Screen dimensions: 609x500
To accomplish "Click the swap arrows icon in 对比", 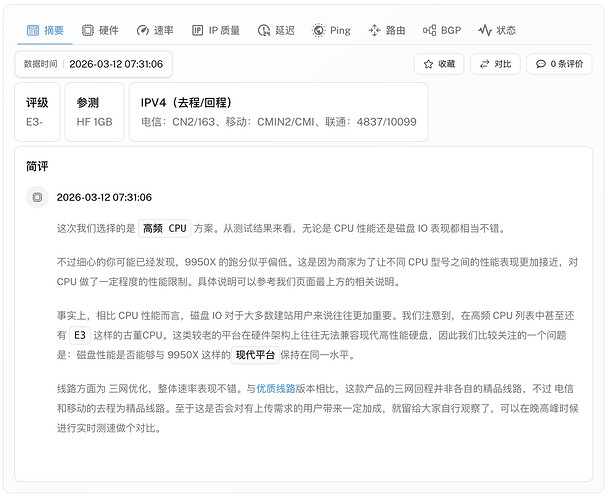I will 484,64.
